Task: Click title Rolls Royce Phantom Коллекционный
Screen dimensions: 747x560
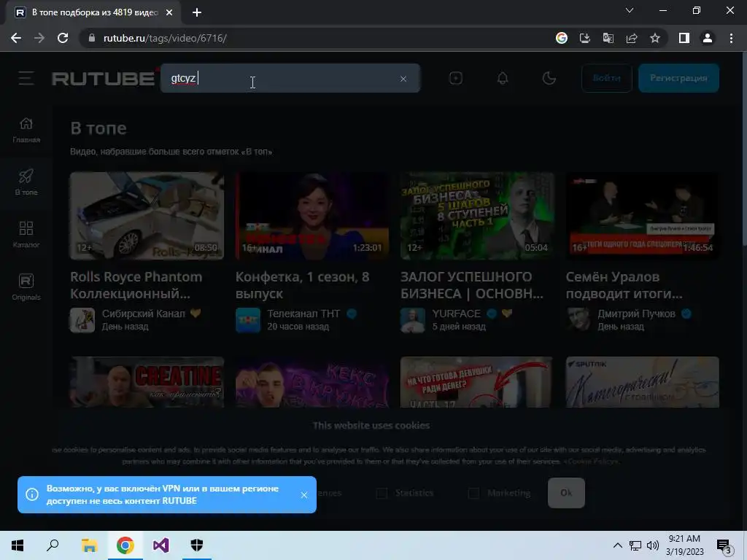Action: (136, 285)
